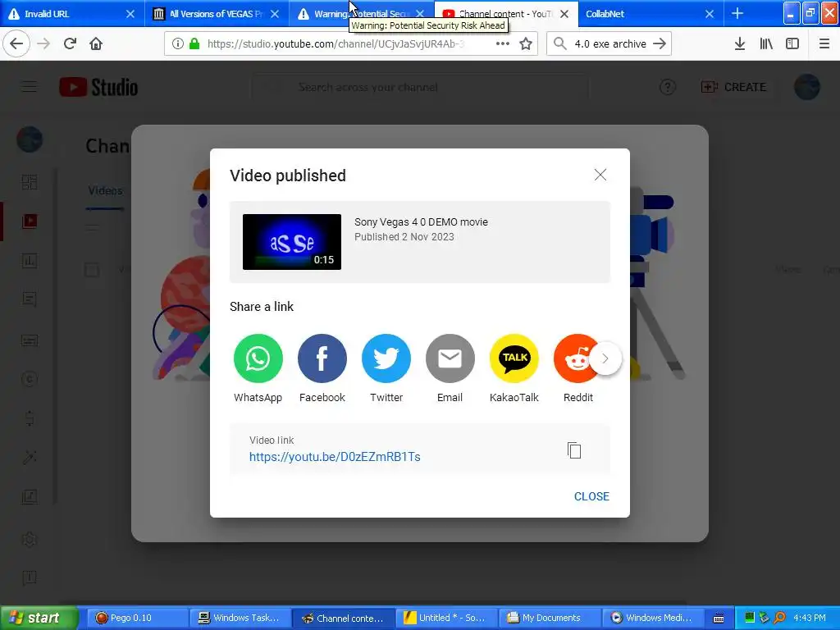This screenshot has height=630, width=840.
Task: Click the green padlock security icon
Action: (x=194, y=44)
